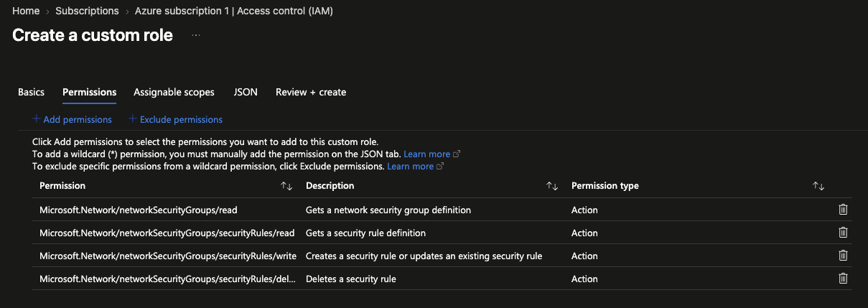Open Azure subscription 1 Access control breadcrumb
Viewport: 868px width, 308px height.
pos(234,11)
